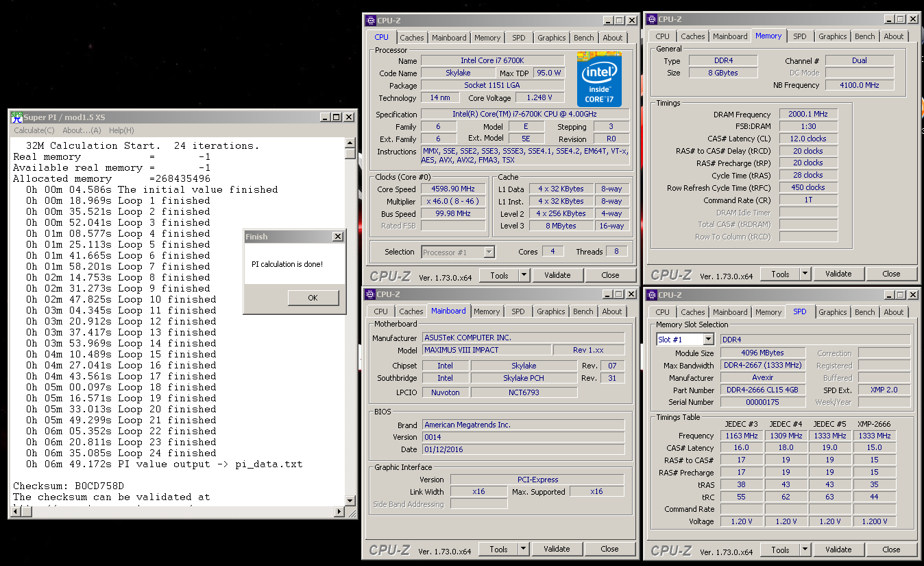Click Checksum: B0CD758D line

[x=69, y=486]
